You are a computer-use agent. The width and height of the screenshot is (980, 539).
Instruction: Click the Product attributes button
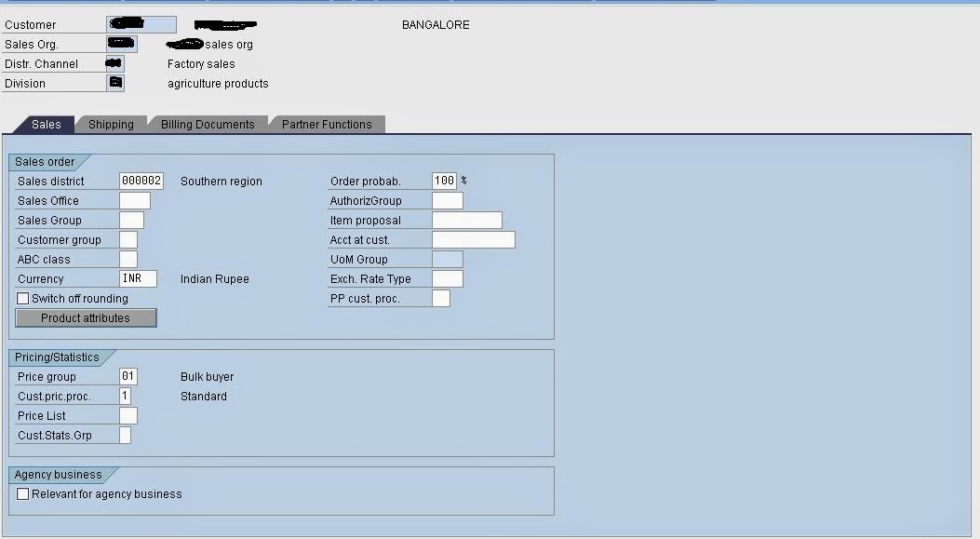86,317
